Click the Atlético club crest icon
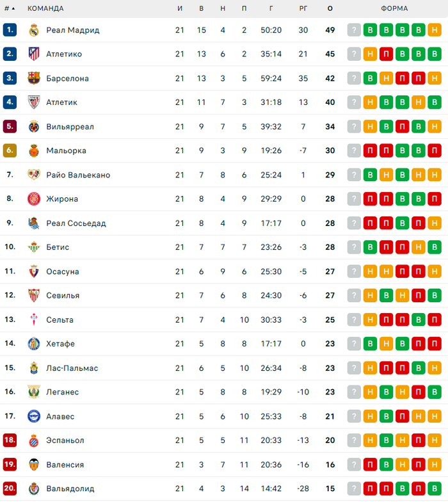Image resolution: width=448 pixels, height=502 pixels. 34,54
